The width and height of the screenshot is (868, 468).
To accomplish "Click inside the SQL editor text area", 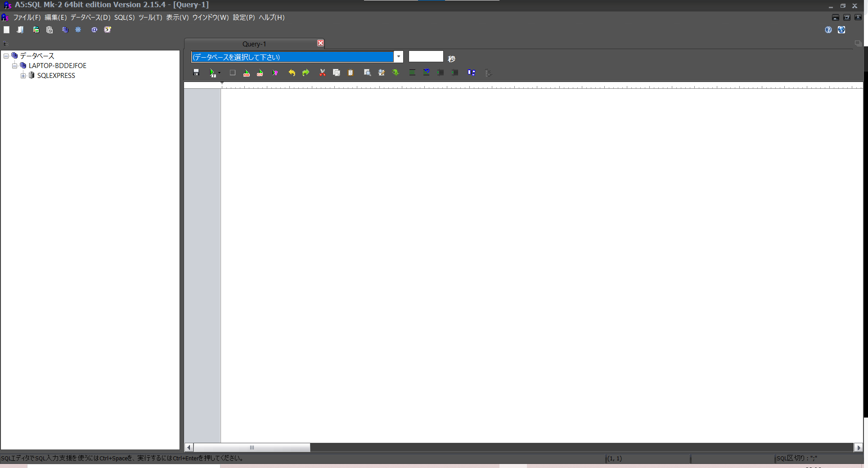I will point(542,265).
